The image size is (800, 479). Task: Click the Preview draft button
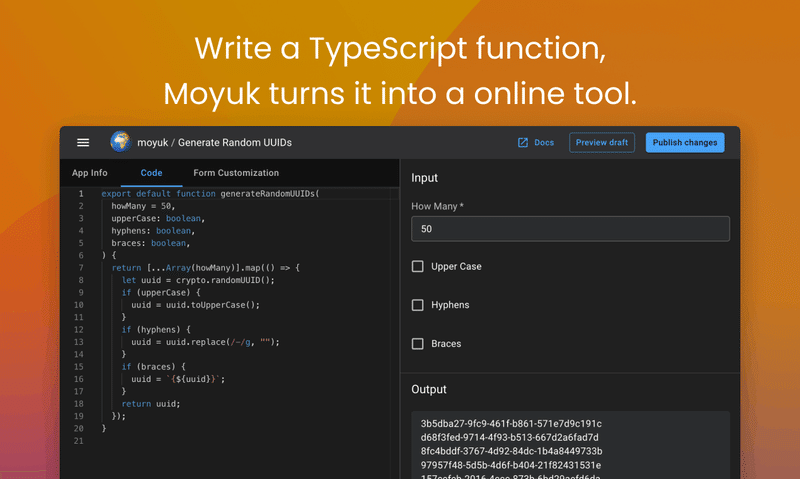pos(602,143)
